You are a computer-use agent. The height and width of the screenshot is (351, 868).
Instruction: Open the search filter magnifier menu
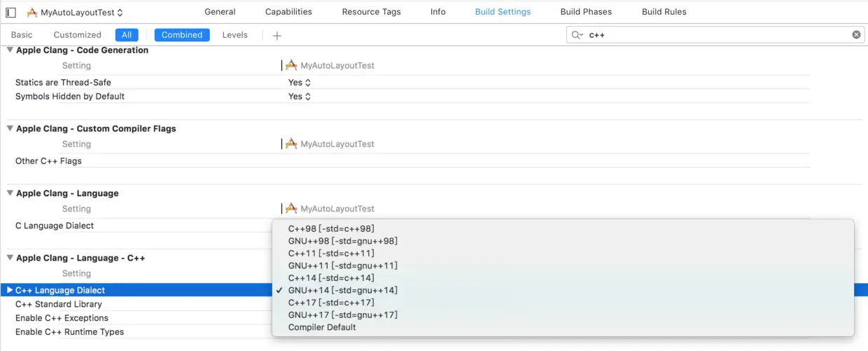[577, 35]
